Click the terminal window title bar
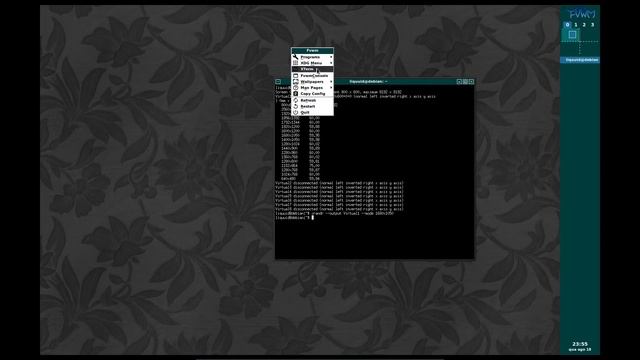 pyautogui.click(x=369, y=82)
